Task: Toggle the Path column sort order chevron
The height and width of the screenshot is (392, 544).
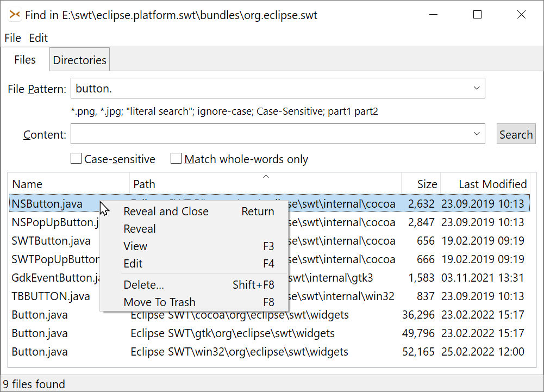Action: tap(266, 176)
